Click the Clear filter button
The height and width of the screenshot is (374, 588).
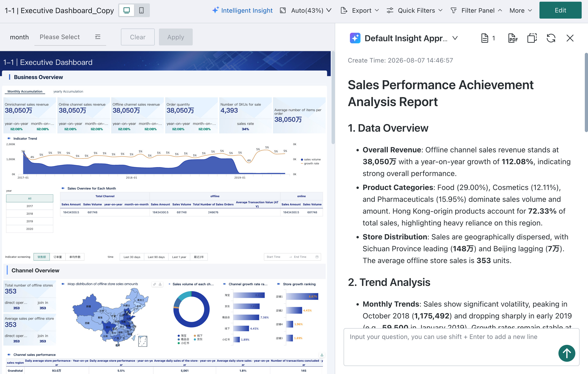coord(138,37)
